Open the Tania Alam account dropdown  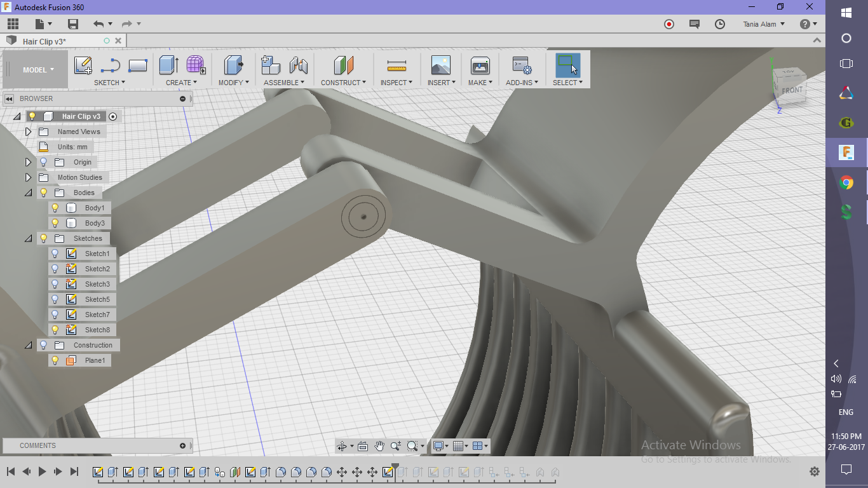[x=764, y=24]
